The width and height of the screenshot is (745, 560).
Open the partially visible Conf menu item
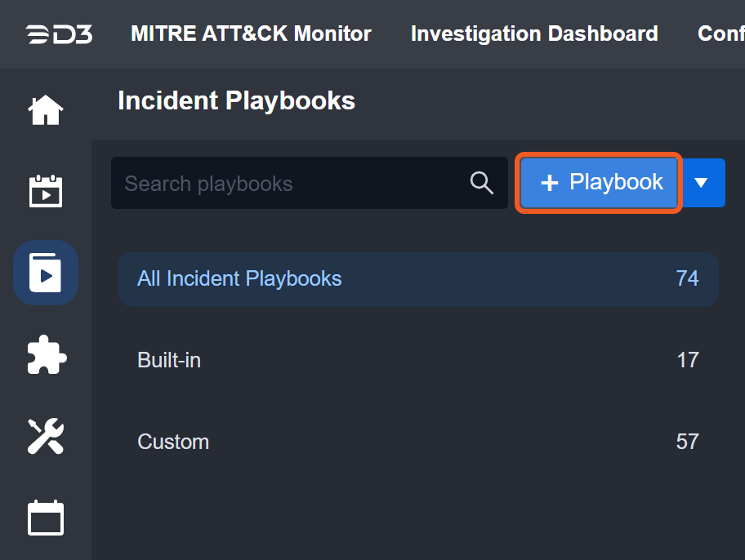click(720, 33)
